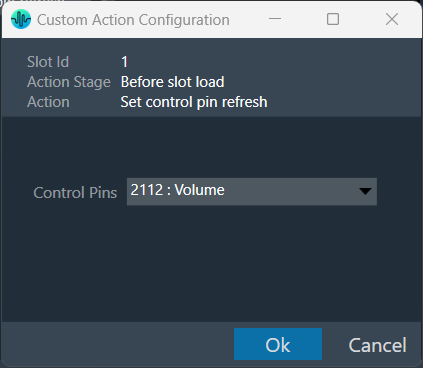Screen dimensions: 423x368
Task: Click the empty title bar area
Action: tap(246, 19)
